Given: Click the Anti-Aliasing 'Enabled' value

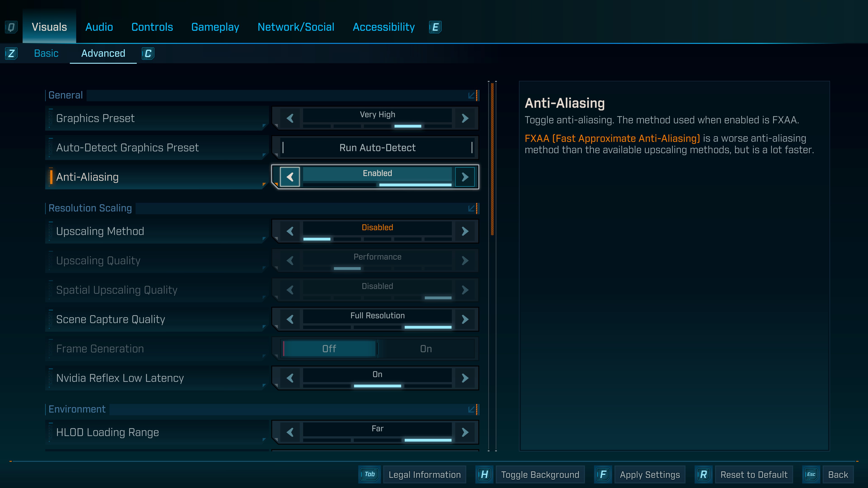Looking at the screenshot, I should pyautogui.click(x=377, y=173).
